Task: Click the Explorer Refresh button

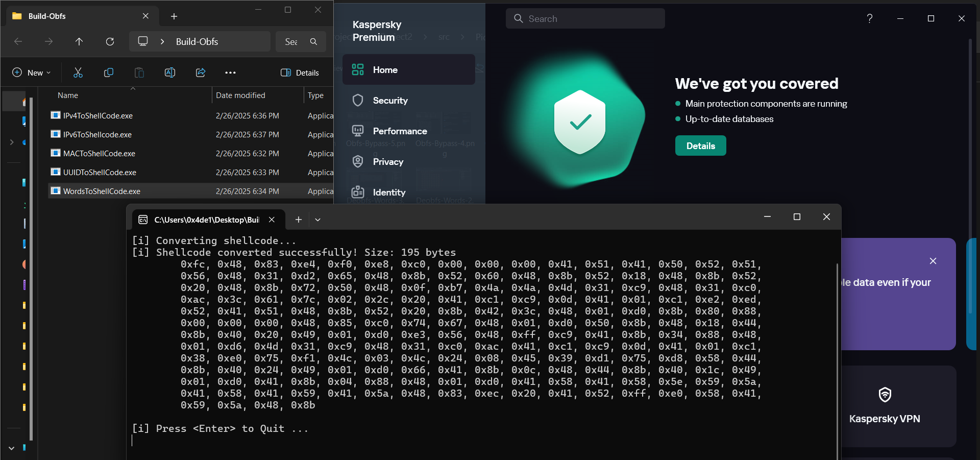Action: coord(110,41)
